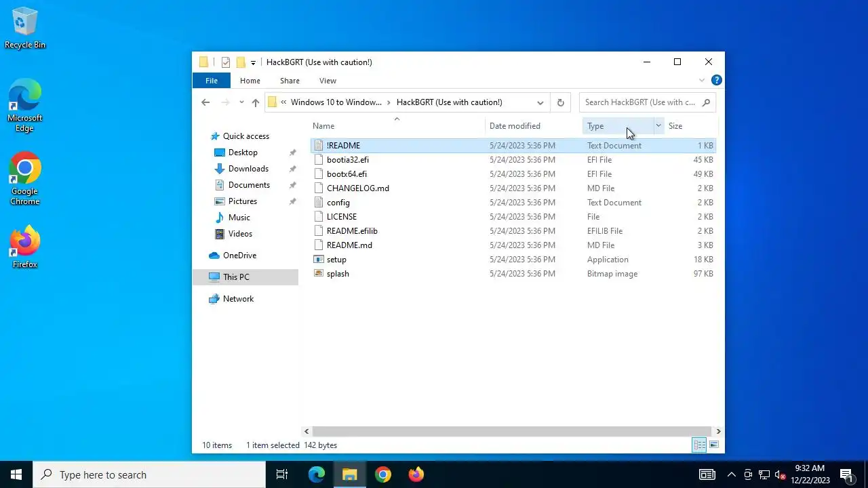The width and height of the screenshot is (868, 488).
Task: Click the New folder quick access icon
Action: coord(240,62)
